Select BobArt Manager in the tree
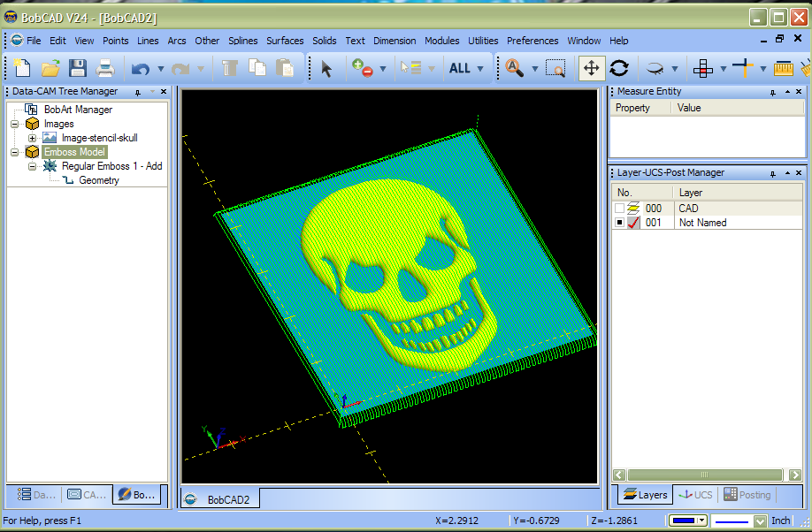Viewport: 812px width, 532px height. (78, 110)
